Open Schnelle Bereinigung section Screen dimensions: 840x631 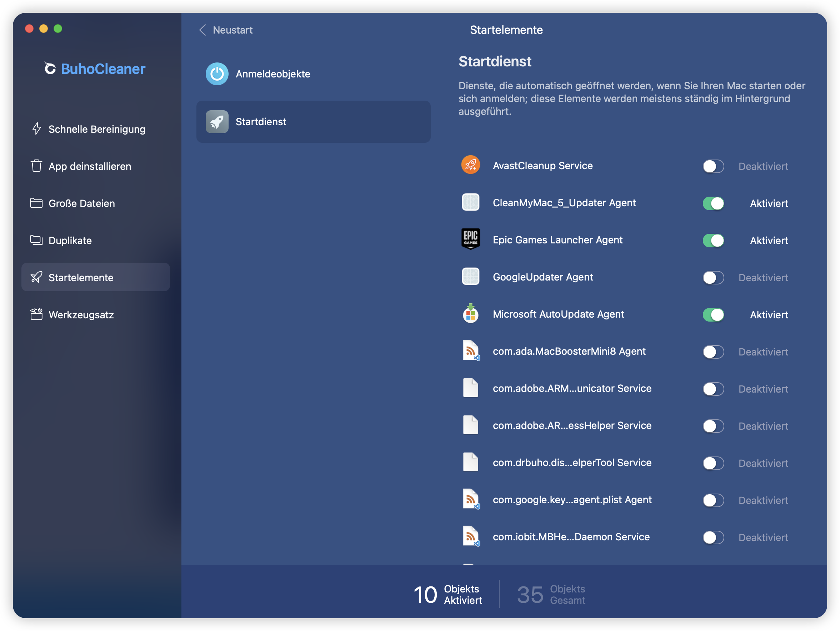click(96, 129)
